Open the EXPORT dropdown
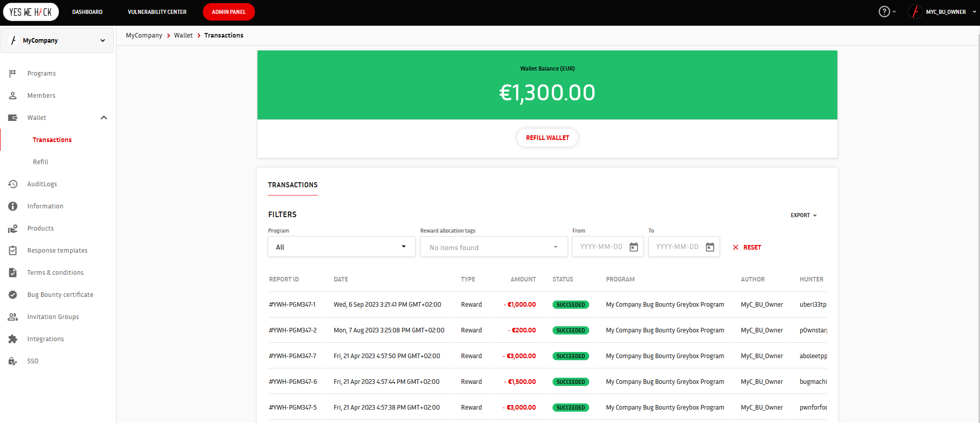 [803, 215]
